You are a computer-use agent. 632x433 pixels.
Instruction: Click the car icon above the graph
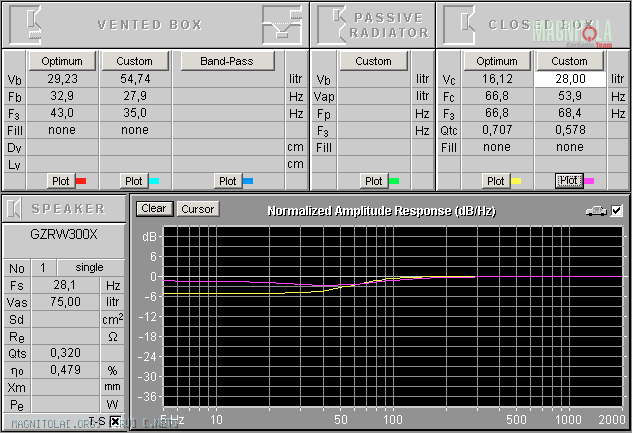coord(595,210)
